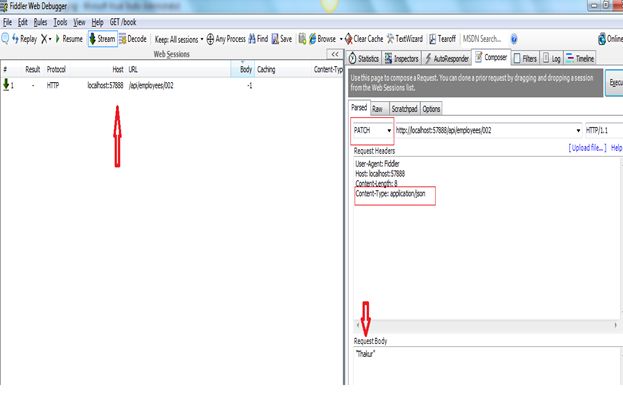The height and width of the screenshot is (417, 623).
Task: Open the Rules menu
Action: pyautogui.click(x=40, y=22)
